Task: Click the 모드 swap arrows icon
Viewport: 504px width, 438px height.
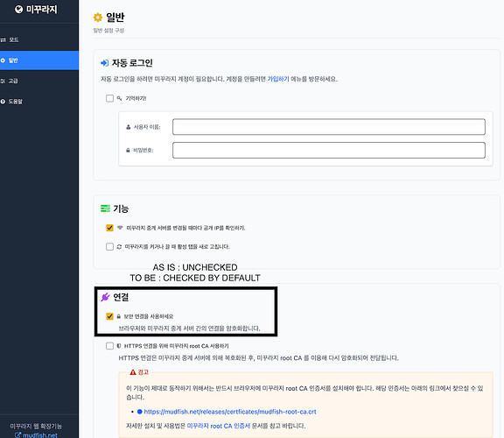Action: pyautogui.click(x=3, y=40)
